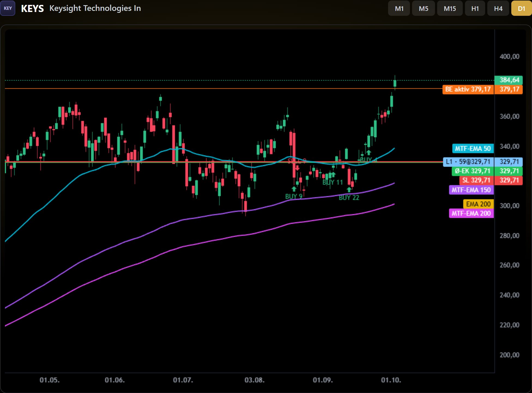This screenshot has width=532, height=393.
Task: Click the 360,00 price axis label
Action: (509, 117)
